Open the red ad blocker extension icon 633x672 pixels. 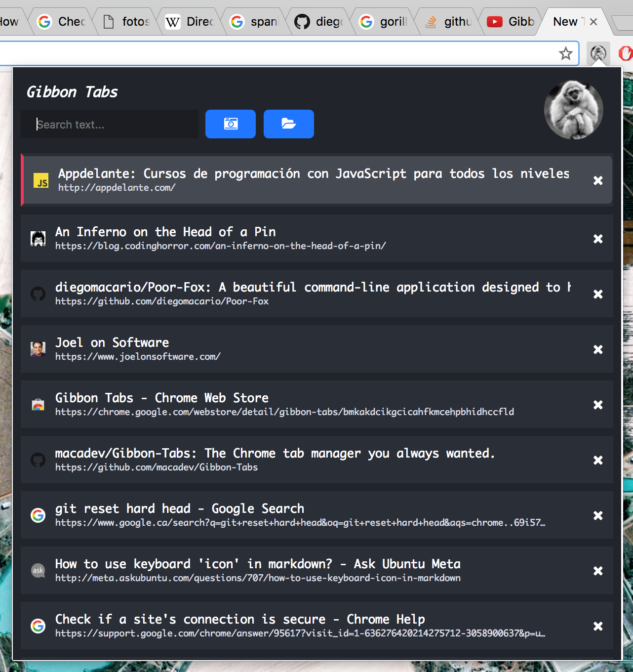click(x=626, y=53)
